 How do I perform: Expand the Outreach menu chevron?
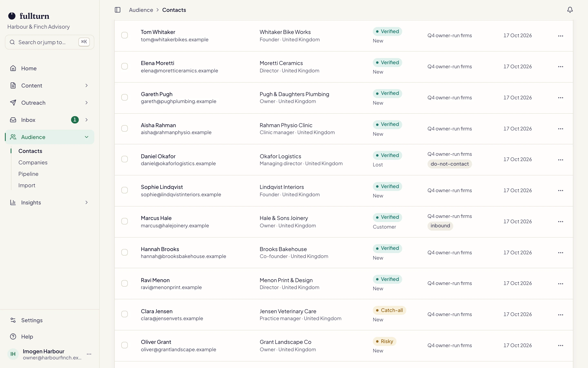point(87,103)
